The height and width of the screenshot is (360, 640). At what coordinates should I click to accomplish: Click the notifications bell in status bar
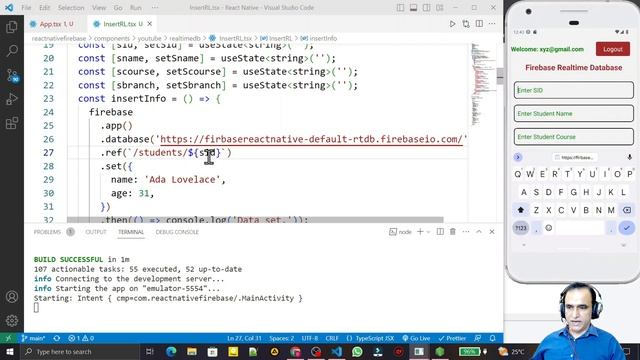493,338
